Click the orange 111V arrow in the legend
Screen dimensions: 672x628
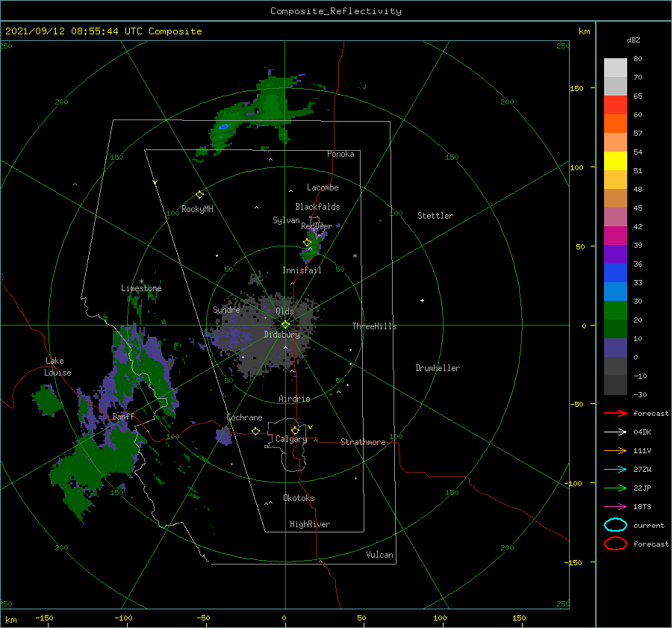click(x=615, y=450)
